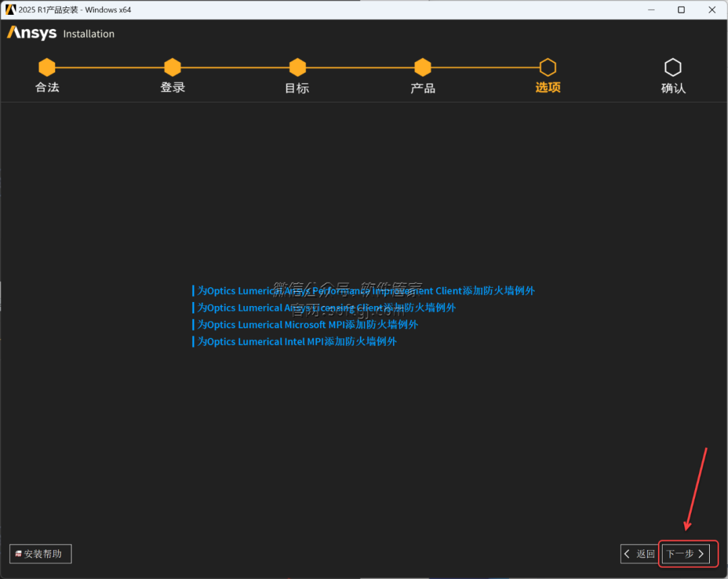This screenshot has width=728, height=579.
Task: Click the 登录 step label
Action: point(173,88)
